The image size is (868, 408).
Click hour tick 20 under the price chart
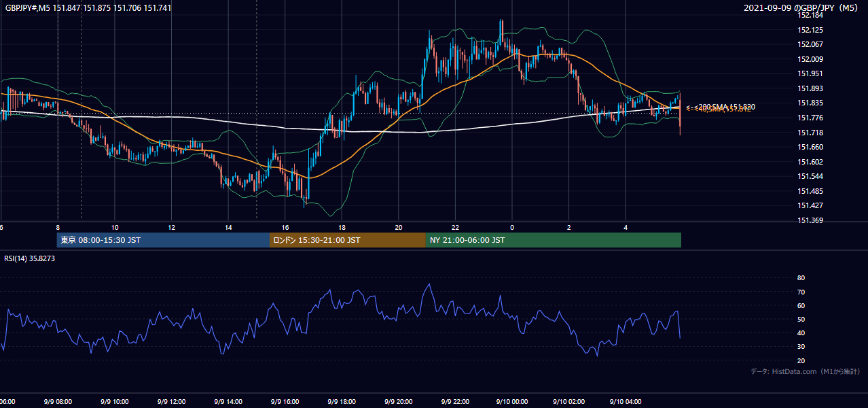coord(399,227)
